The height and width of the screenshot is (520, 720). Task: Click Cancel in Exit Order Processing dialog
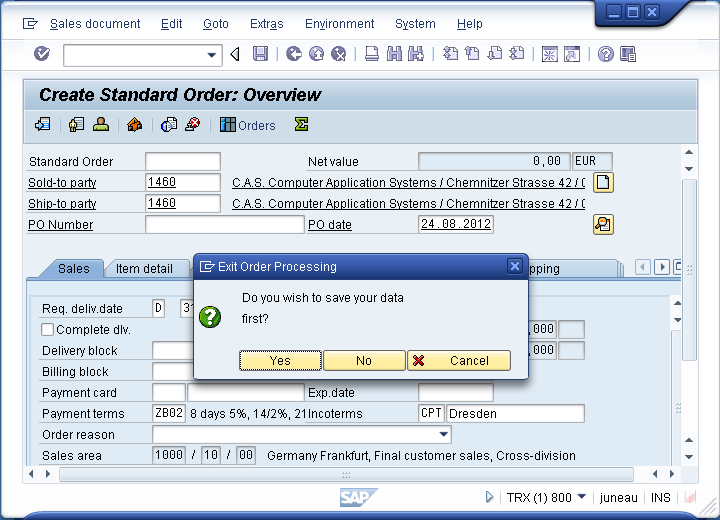tap(459, 361)
